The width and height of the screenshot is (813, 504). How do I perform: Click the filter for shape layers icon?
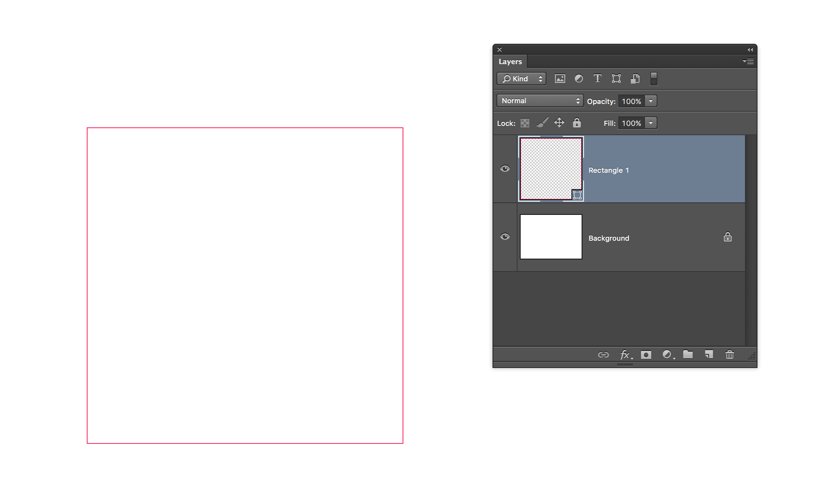[616, 79]
